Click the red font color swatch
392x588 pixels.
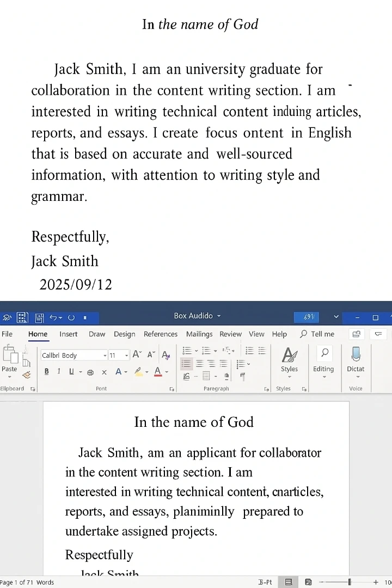coord(158,372)
